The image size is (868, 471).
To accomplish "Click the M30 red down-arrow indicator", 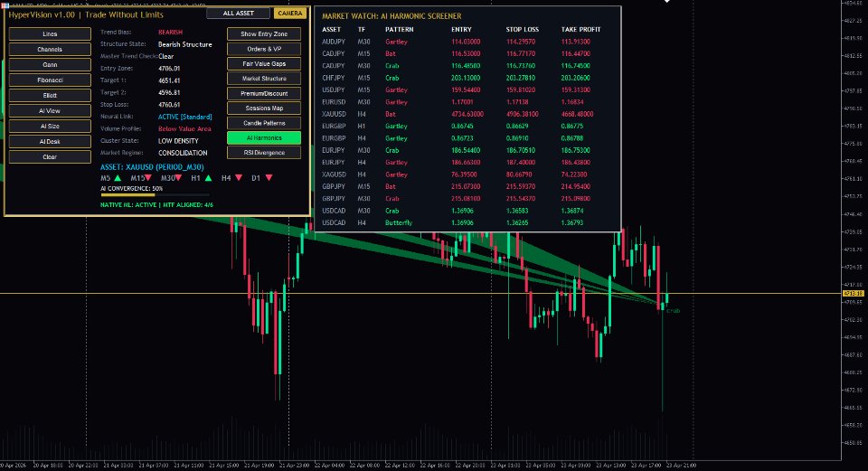I will 178,178.
